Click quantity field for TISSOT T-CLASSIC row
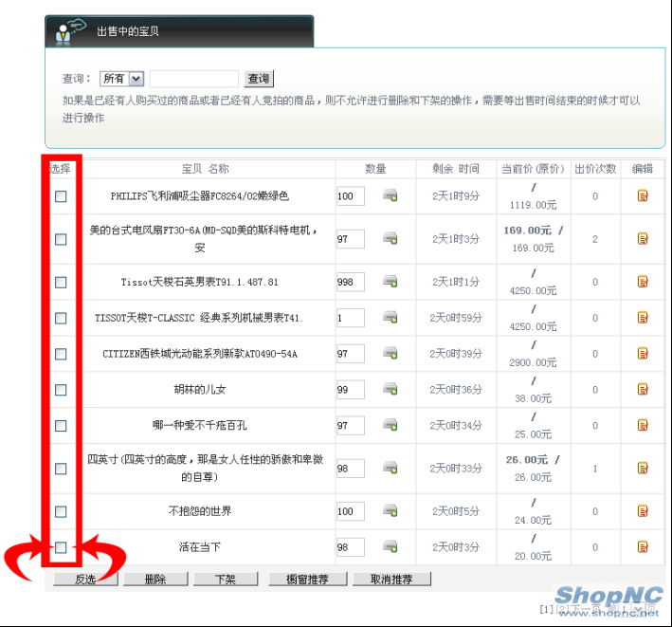The height and width of the screenshot is (627, 672). [351, 318]
